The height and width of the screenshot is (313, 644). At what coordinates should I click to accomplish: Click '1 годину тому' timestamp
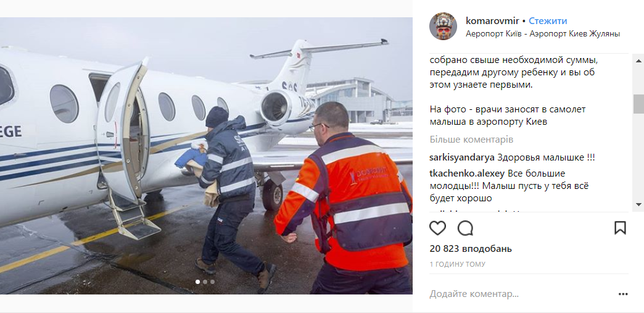(x=457, y=264)
